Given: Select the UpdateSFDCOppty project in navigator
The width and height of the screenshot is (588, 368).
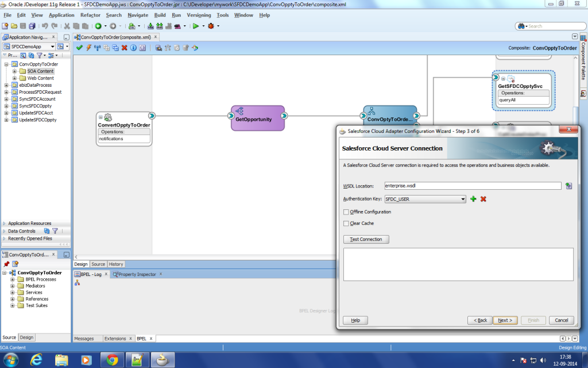Looking at the screenshot, I should 38,120.
